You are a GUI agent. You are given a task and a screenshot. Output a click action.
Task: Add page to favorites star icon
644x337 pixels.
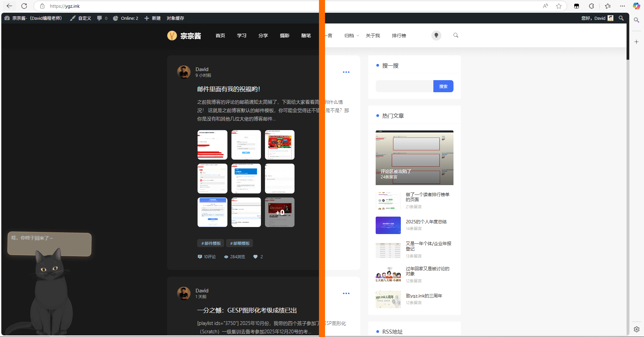coord(559,6)
